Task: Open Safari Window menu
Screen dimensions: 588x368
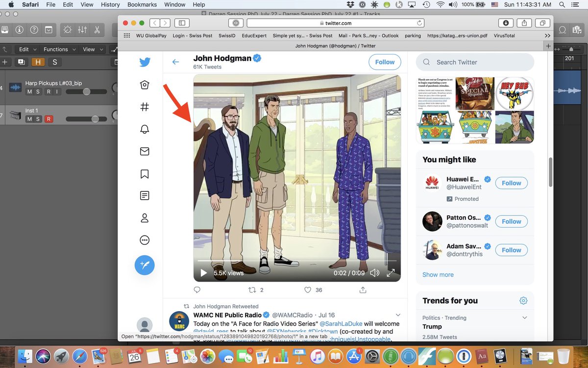Action: pyautogui.click(x=174, y=4)
